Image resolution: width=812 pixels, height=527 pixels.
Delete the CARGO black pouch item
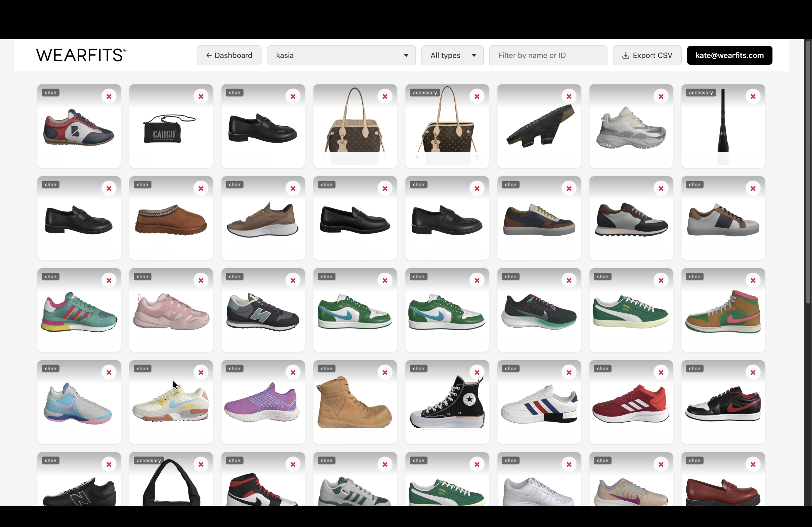click(x=201, y=97)
